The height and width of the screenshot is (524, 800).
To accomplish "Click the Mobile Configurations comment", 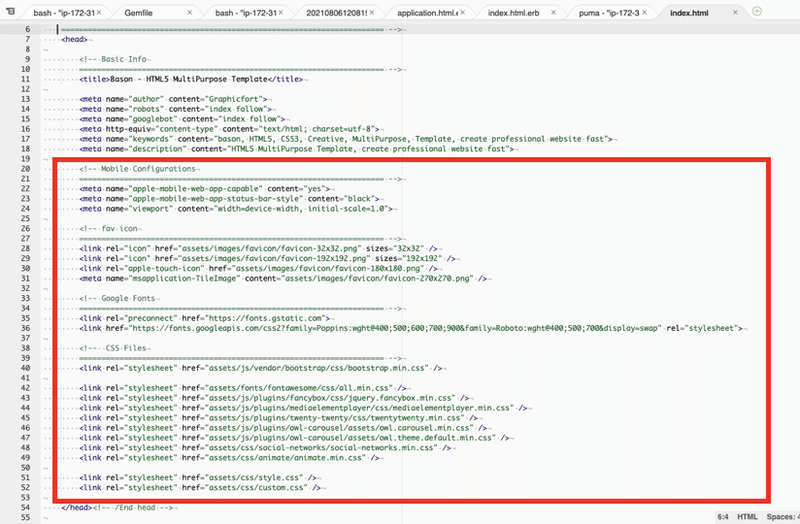I will pos(137,169).
